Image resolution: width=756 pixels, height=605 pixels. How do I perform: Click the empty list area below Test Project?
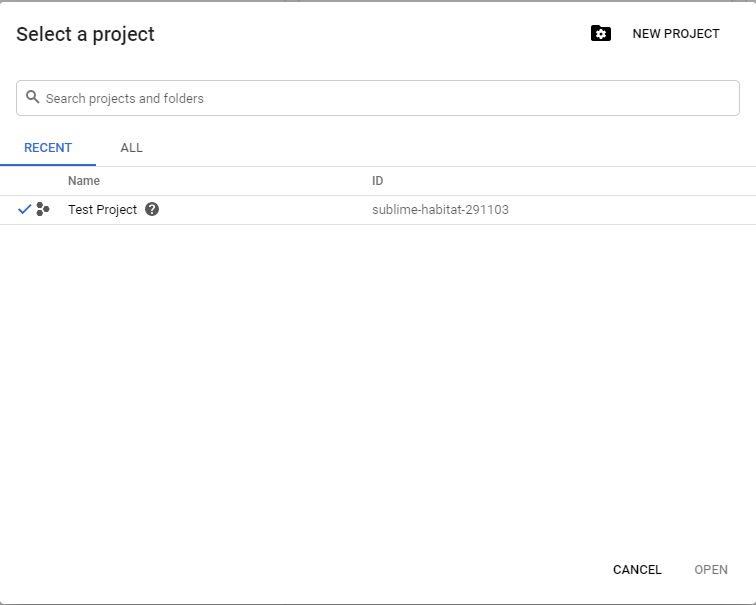click(x=378, y=380)
